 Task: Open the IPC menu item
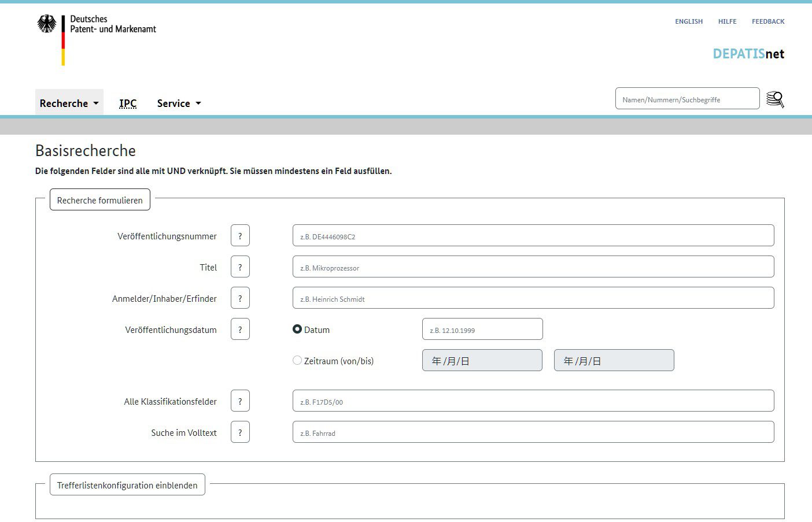[128, 103]
